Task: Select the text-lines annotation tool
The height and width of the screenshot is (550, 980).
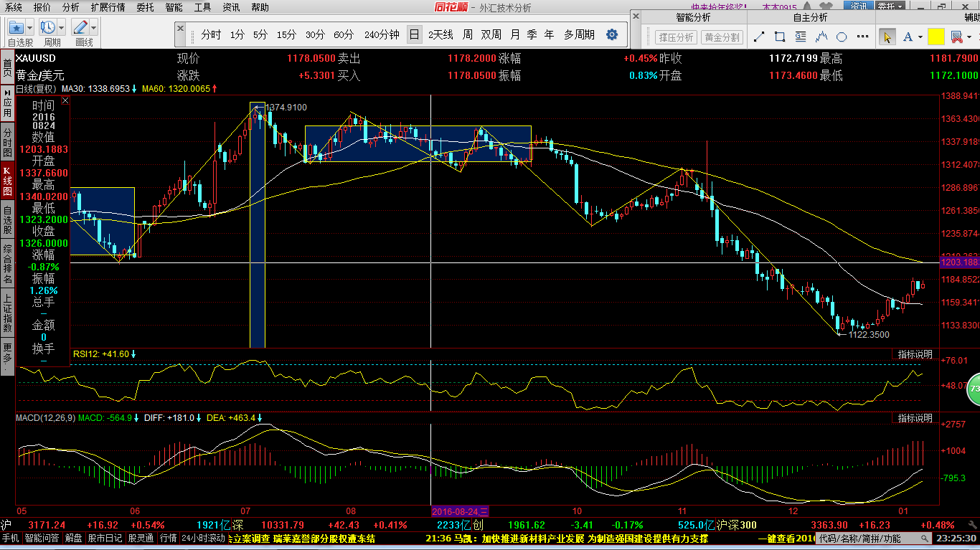Action: (x=801, y=37)
